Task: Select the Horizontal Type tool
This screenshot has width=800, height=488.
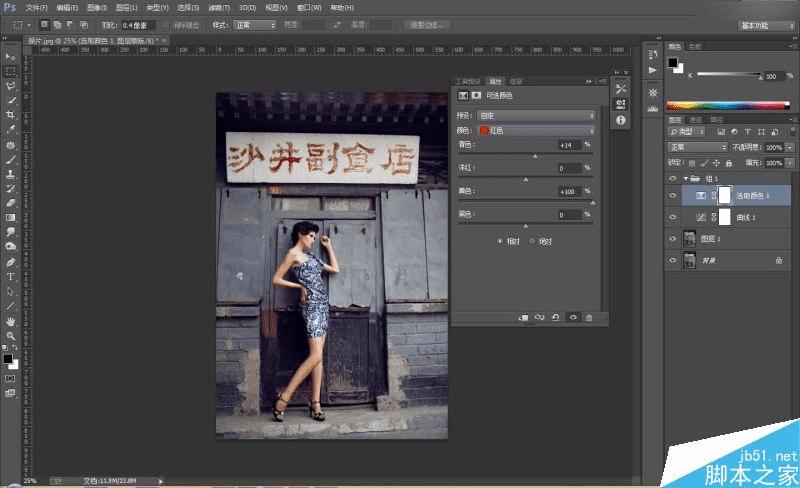Action: (x=11, y=276)
